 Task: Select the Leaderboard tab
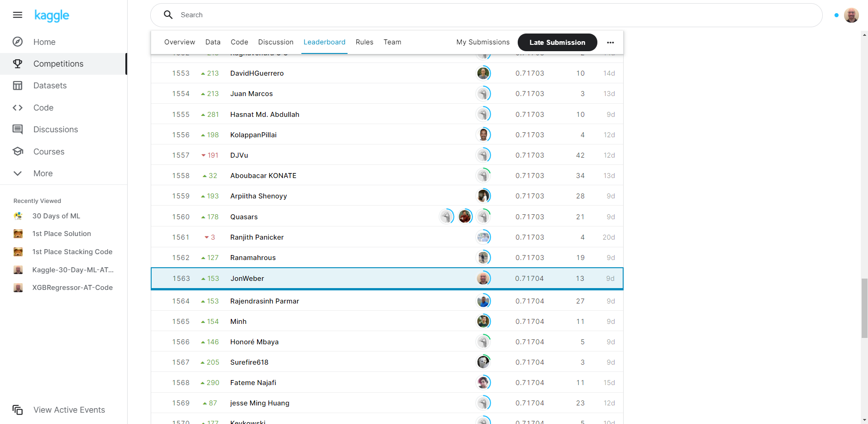[x=324, y=42]
